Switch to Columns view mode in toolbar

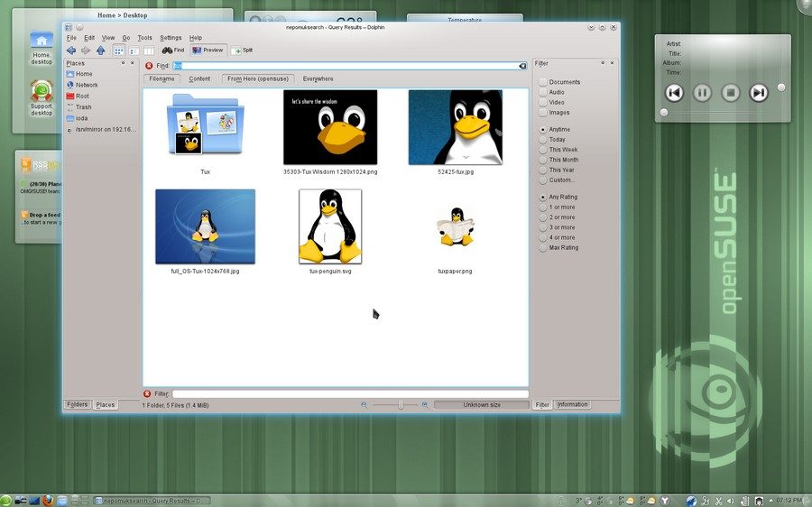point(148,51)
